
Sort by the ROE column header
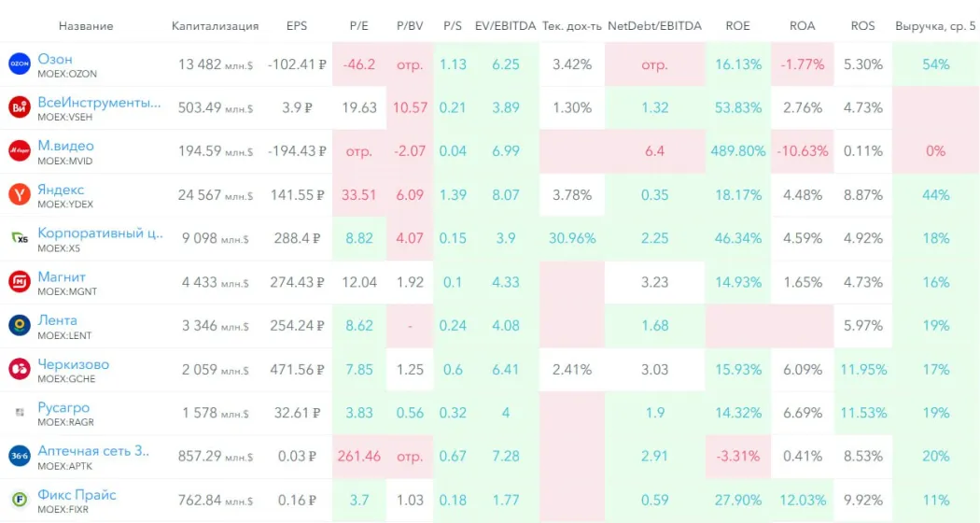737,26
